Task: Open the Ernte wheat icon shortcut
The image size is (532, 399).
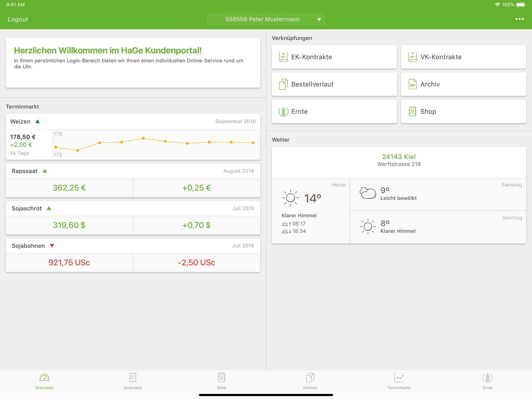Action: (284, 112)
